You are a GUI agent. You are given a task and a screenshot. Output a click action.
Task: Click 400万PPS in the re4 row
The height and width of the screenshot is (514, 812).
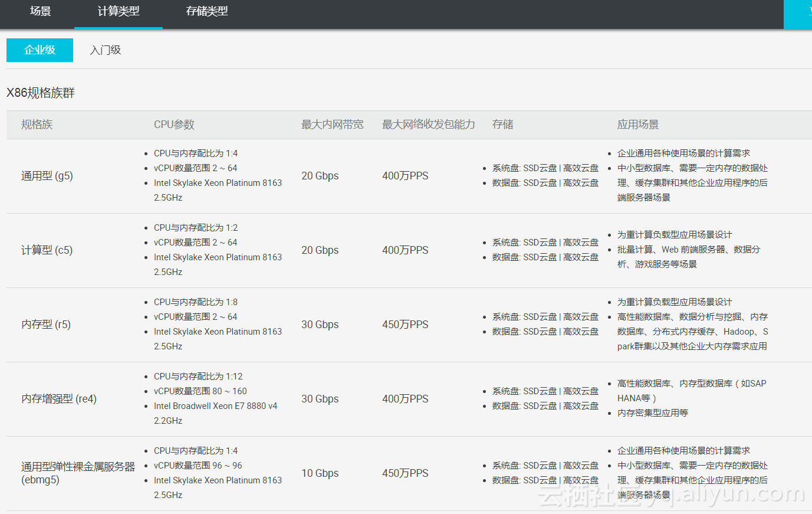click(405, 399)
